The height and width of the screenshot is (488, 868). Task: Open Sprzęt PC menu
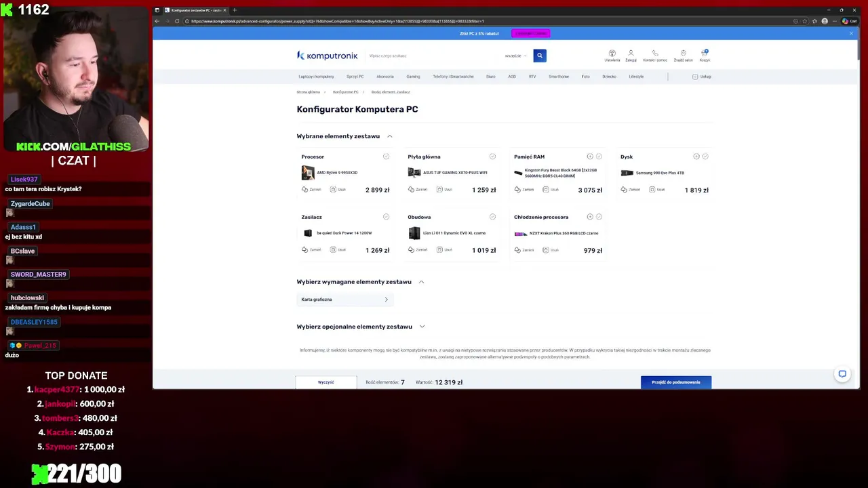pyautogui.click(x=355, y=77)
